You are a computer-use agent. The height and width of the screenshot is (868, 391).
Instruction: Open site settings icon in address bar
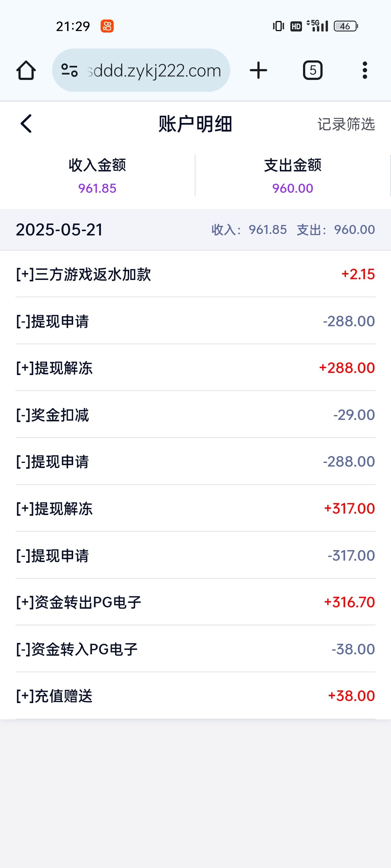[x=70, y=70]
